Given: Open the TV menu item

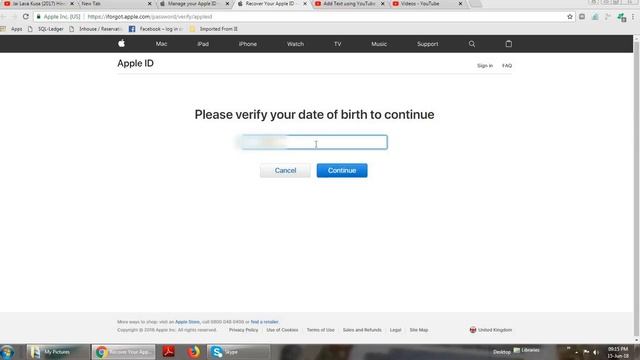Looking at the screenshot, I should (338, 44).
